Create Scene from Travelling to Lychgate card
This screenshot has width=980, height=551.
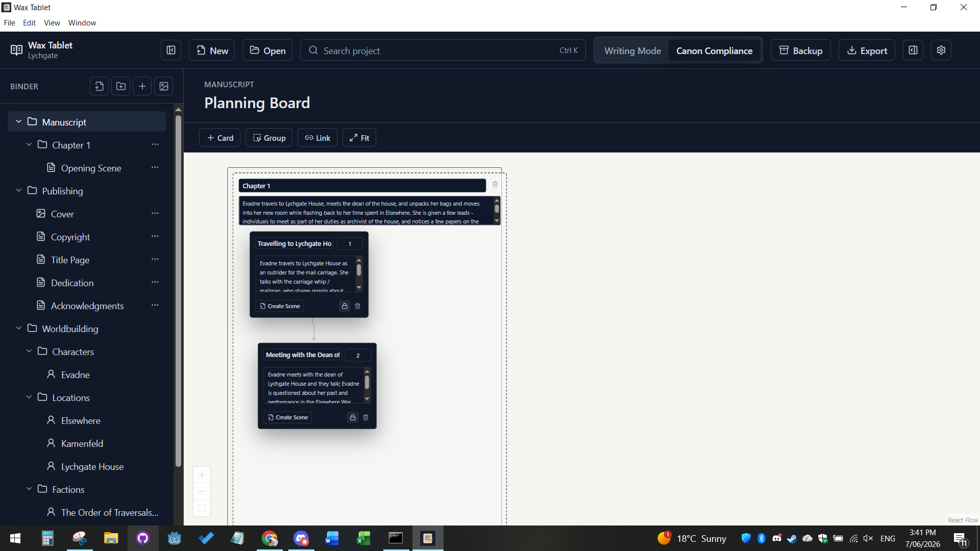click(280, 306)
